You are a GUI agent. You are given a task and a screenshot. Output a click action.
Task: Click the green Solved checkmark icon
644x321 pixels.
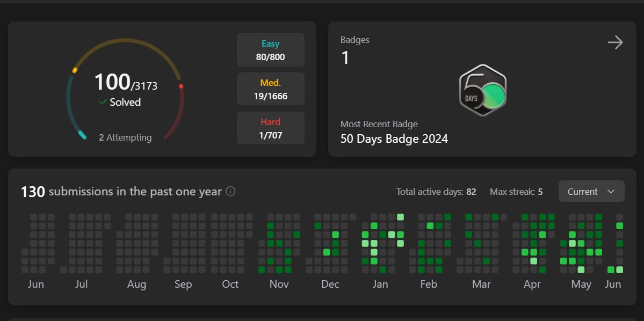[103, 102]
